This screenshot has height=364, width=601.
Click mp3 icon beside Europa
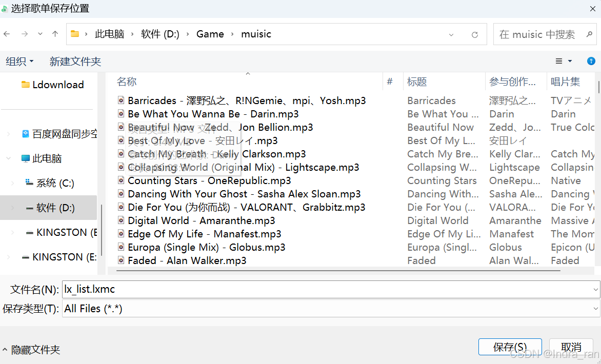[121, 247]
